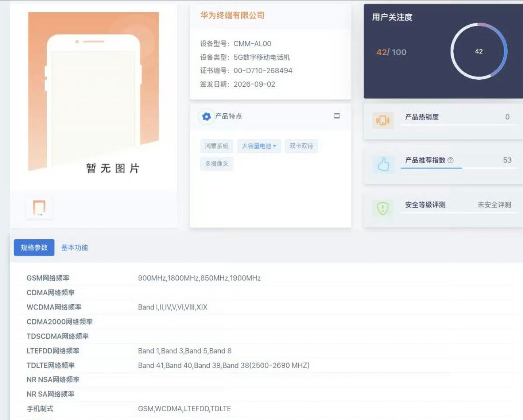Click the WCDMA网络频率 row label
The width and height of the screenshot is (523, 420).
(54, 307)
